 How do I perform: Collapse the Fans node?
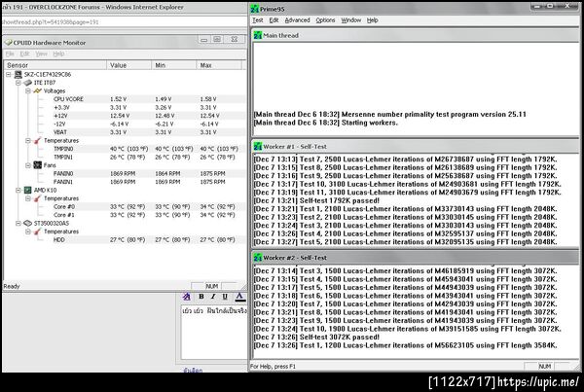28,165
